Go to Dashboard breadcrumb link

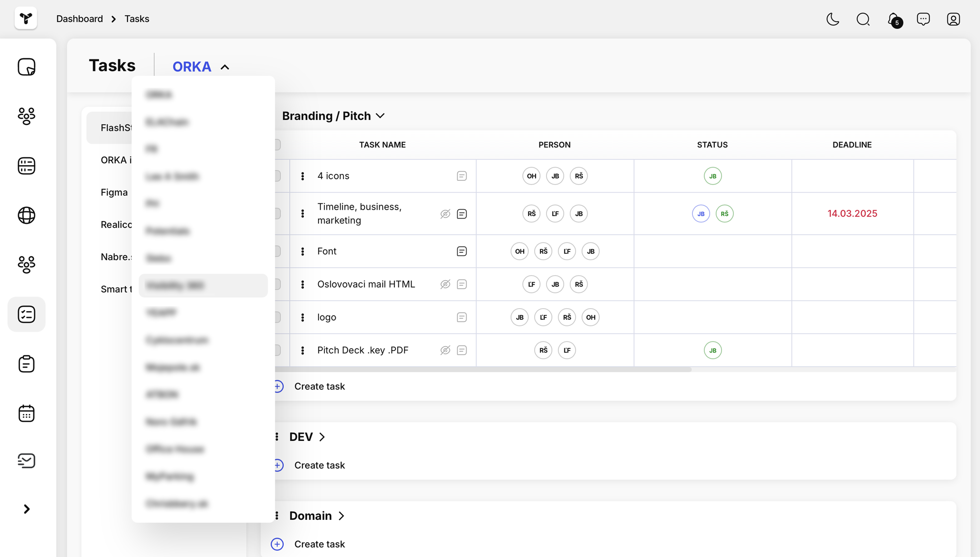click(79, 19)
